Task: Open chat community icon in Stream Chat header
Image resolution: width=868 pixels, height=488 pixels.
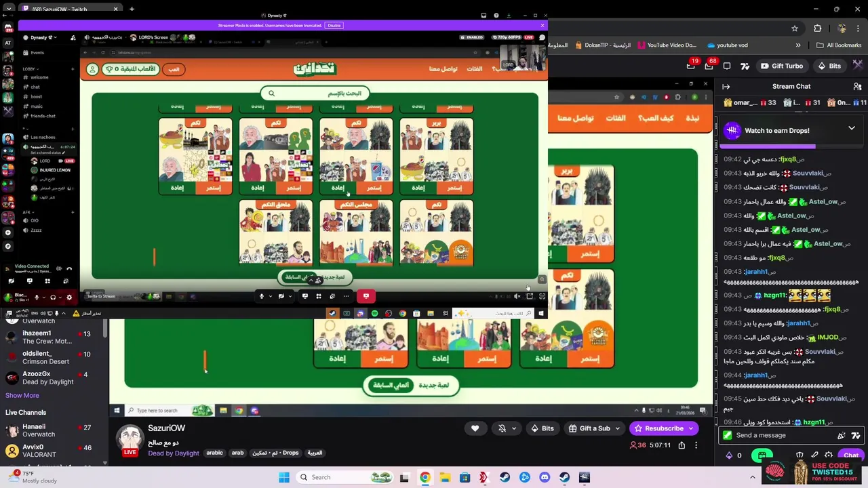Action: pos(857,86)
